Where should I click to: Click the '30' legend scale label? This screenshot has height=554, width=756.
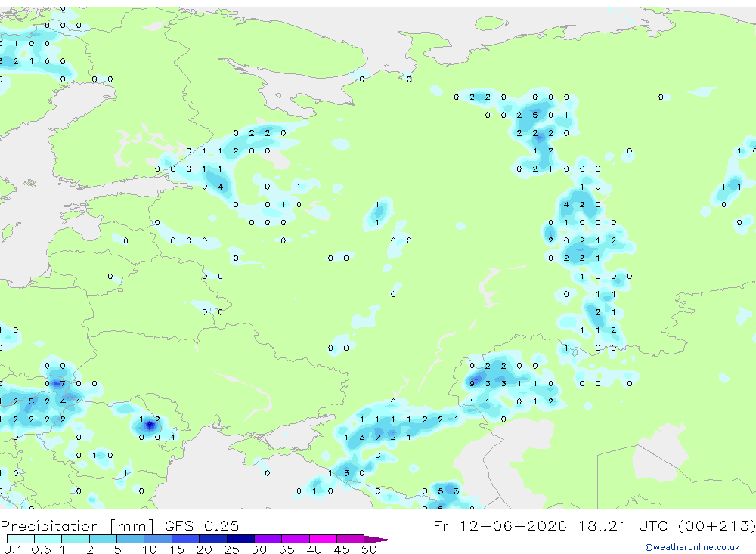[259, 549]
